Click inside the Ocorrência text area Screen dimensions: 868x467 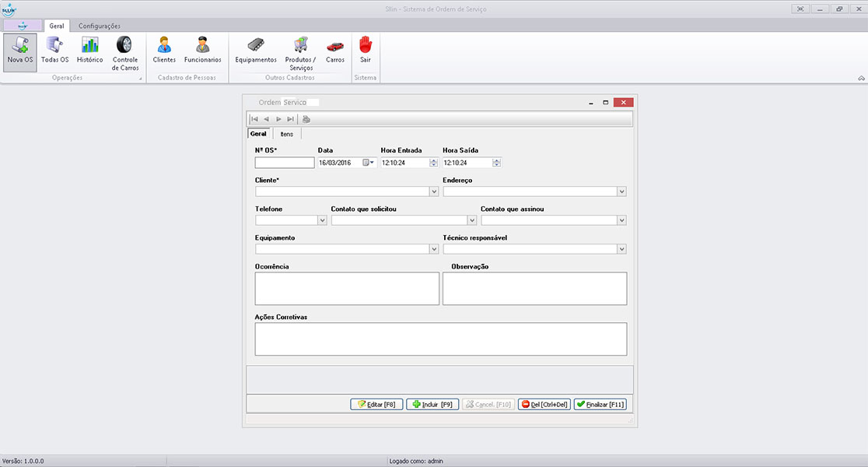click(x=347, y=288)
